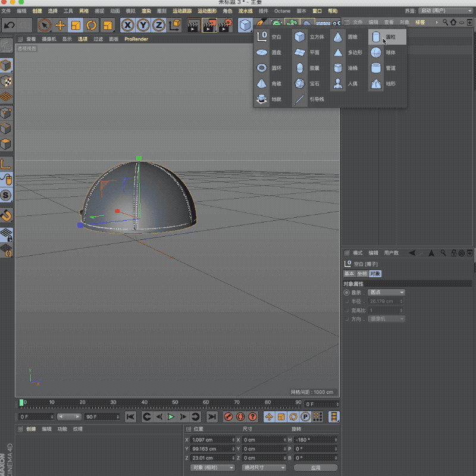This screenshot has height=476, width=476.
Task: Click the Undo arrow icon
Action: tap(10, 25)
